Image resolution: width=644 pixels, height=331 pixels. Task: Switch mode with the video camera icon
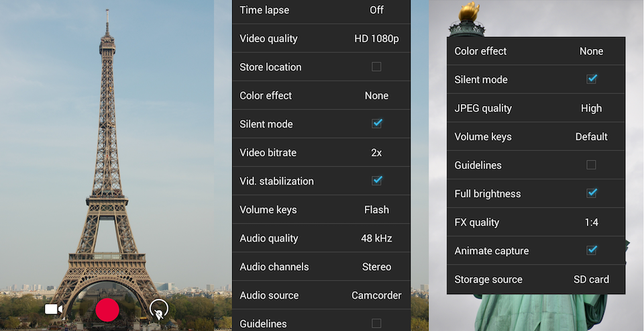(x=54, y=310)
